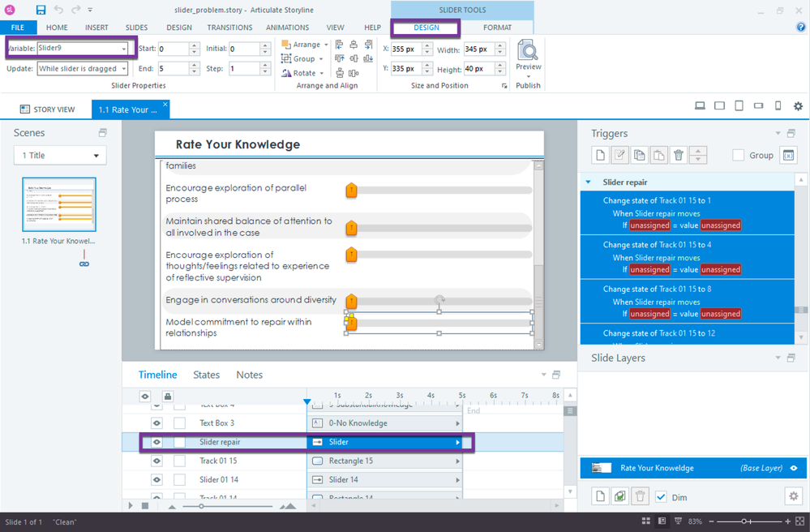
Task: Open the Update 'While slider is dragged' dropdown
Action: [x=124, y=69]
